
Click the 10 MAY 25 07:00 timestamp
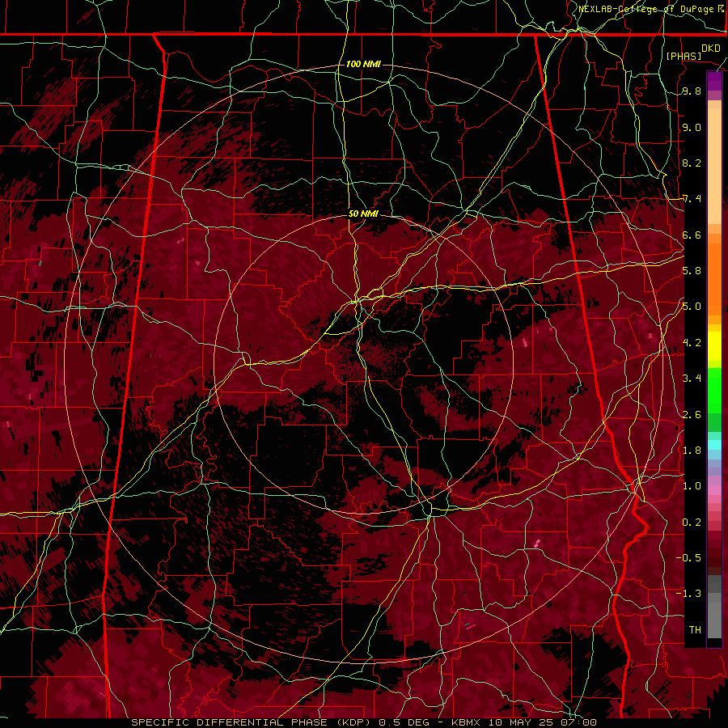(542, 722)
